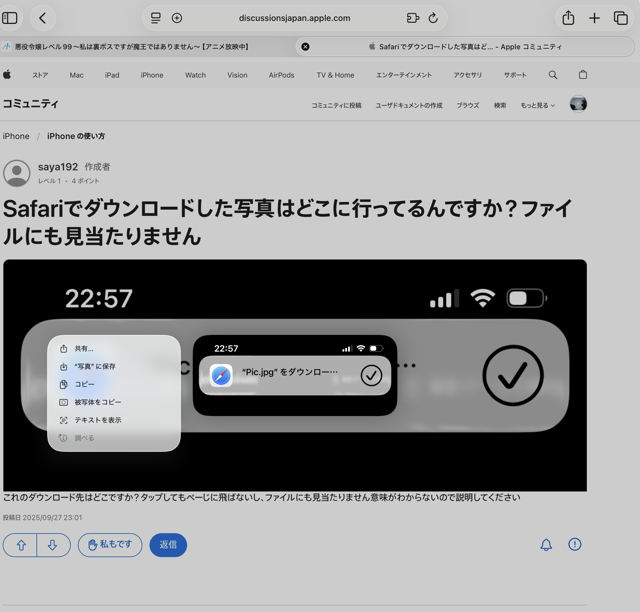The height and width of the screenshot is (612, 640).
Task: Open the page format reader menu
Action: [156, 18]
